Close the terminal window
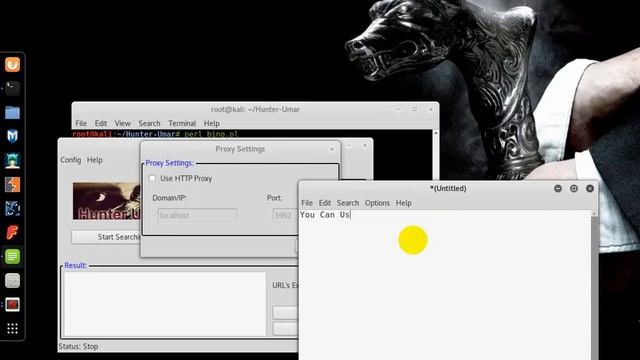This screenshot has width=640, height=360. tap(431, 109)
